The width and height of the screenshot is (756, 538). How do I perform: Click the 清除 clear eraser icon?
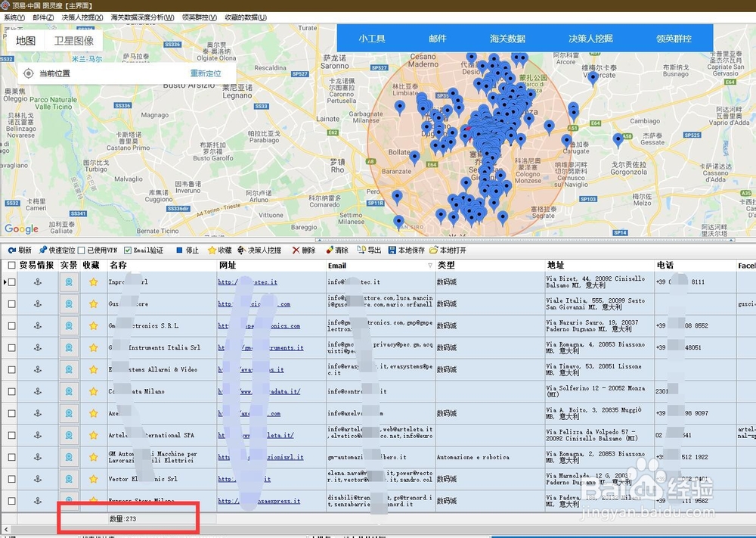pyautogui.click(x=330, y=250)
